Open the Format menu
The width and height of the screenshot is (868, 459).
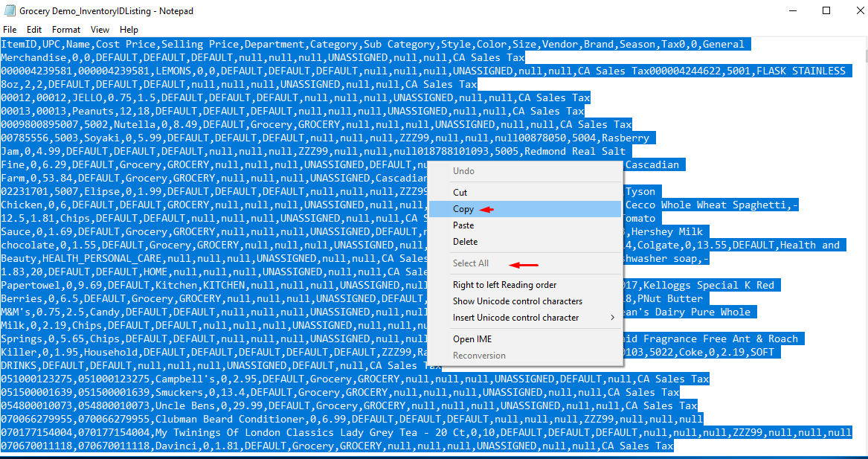(66, 29)
